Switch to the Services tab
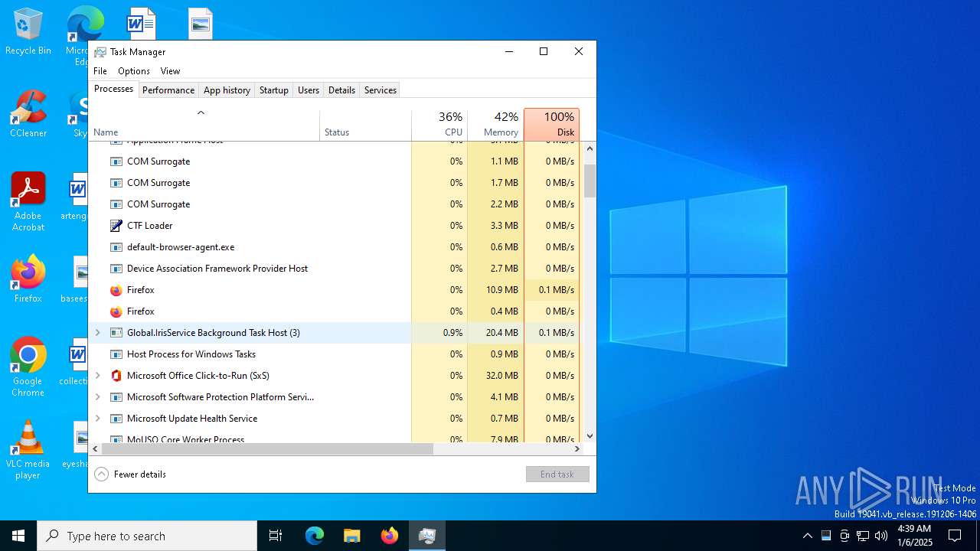 pos(381,90)
